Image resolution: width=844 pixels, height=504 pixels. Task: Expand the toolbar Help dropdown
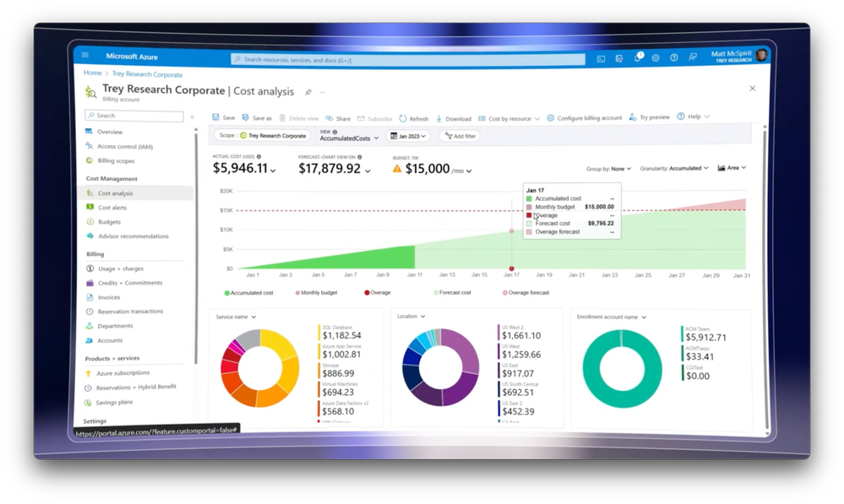(694, 117)
